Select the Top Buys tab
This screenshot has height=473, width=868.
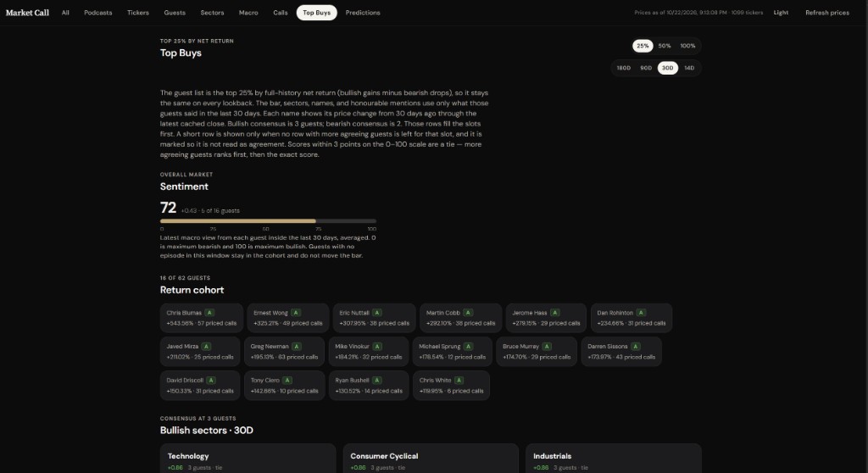[x=317, y=13]
